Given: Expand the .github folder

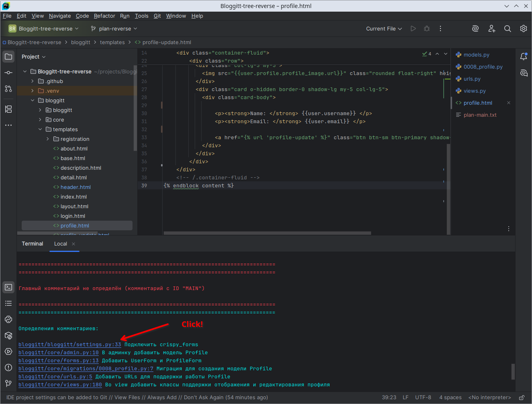Looking at the screenshot, I should tap(33, 81).
